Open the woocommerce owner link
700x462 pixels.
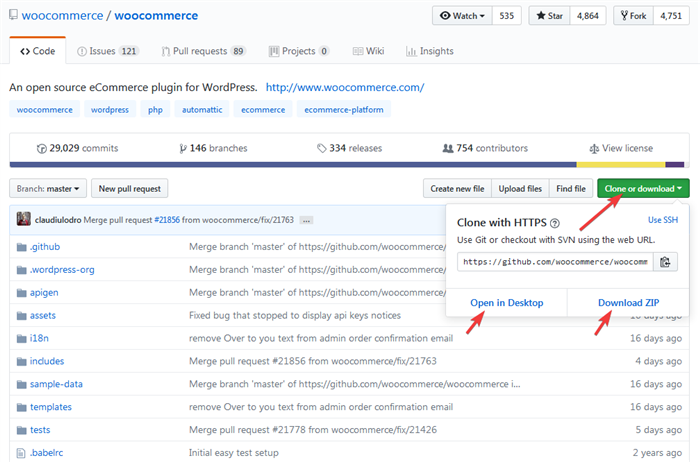point(62,16)
